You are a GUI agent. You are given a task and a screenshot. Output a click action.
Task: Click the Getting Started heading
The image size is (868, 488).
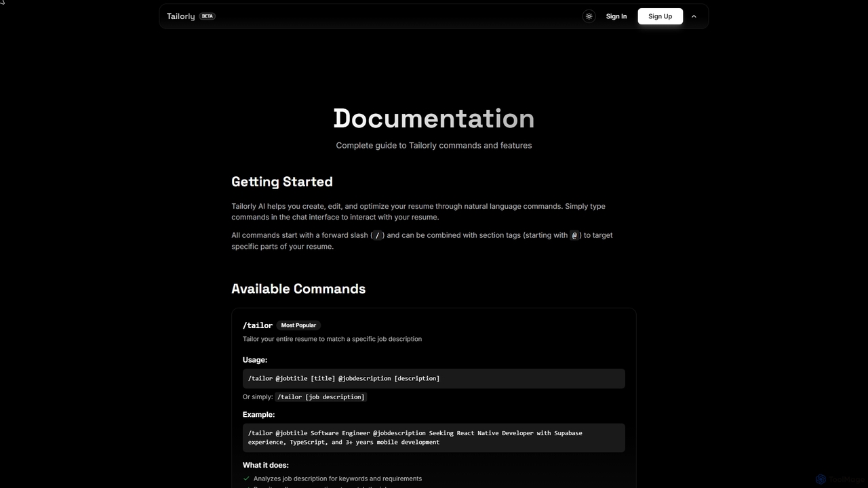pos(282,182)
